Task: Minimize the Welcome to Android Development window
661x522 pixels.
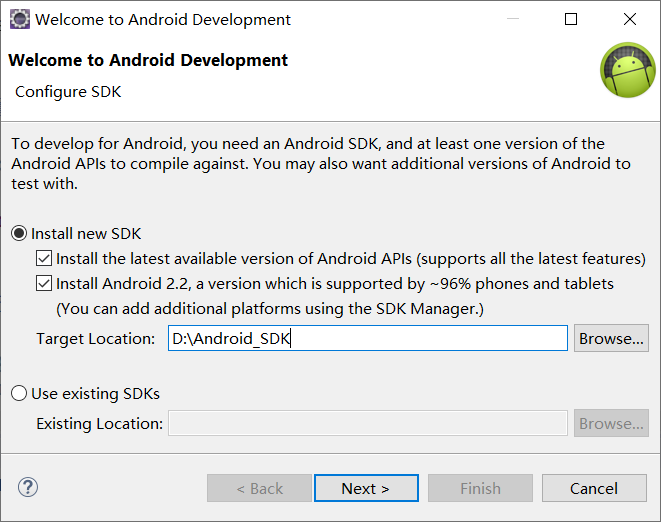Action: 513,19
